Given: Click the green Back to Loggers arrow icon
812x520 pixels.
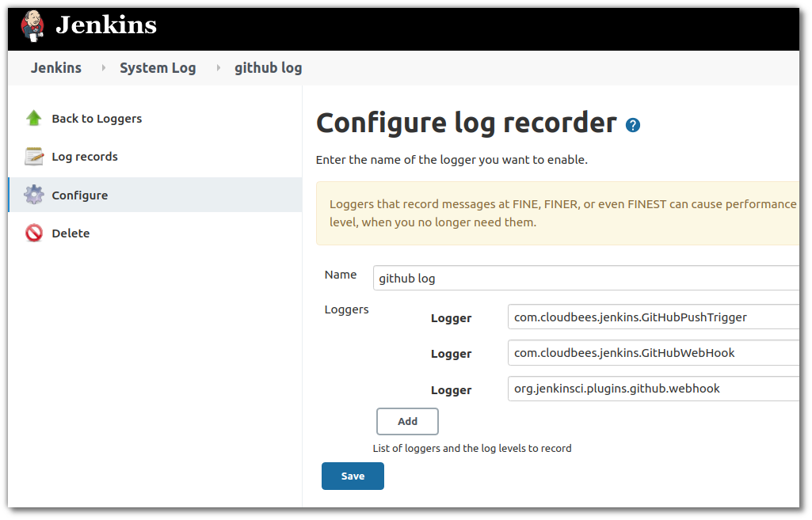Looking at the screenshot, I should coord(34,118).
